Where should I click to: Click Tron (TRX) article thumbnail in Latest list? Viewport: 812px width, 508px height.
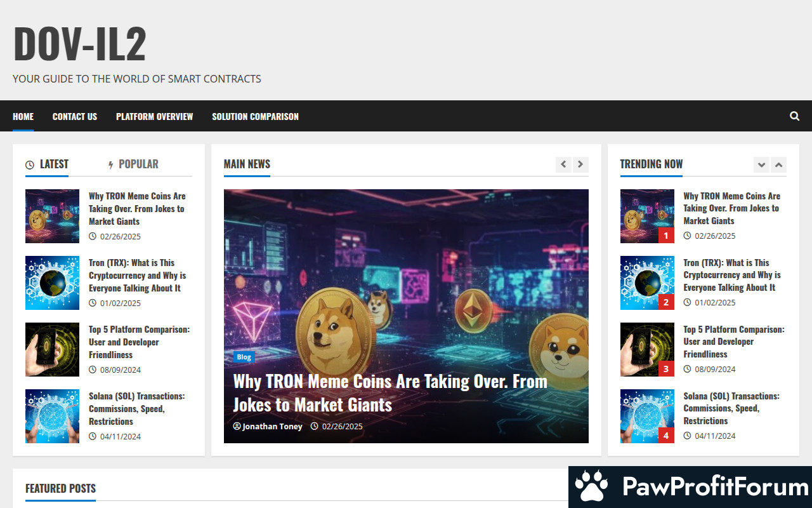click(x=52, y=283)
